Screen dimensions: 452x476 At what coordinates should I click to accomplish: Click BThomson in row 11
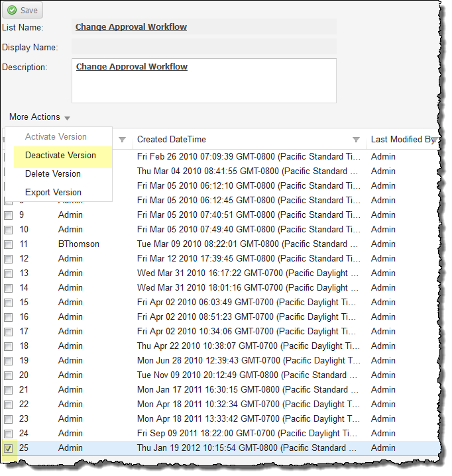pyautogui.click(x=79, y=244)
